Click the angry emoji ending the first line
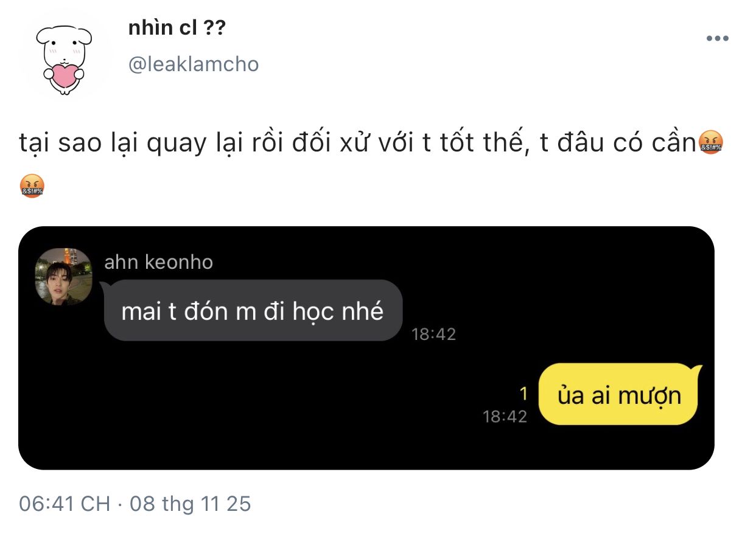 707,143
